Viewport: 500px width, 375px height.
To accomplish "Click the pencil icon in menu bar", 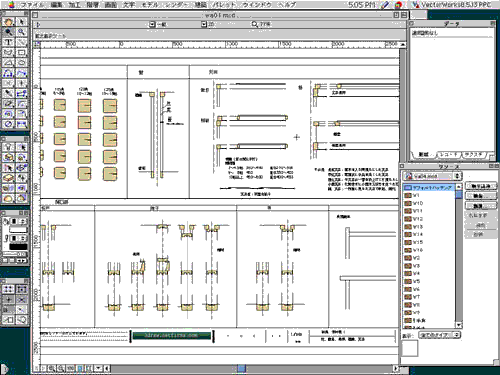I will pos(385,5).
